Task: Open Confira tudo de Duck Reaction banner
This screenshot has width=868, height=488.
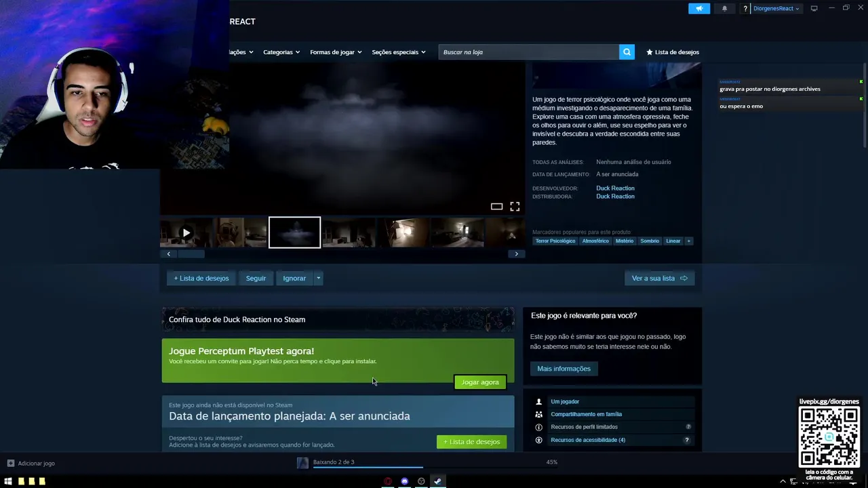Action: click(338, 319)
